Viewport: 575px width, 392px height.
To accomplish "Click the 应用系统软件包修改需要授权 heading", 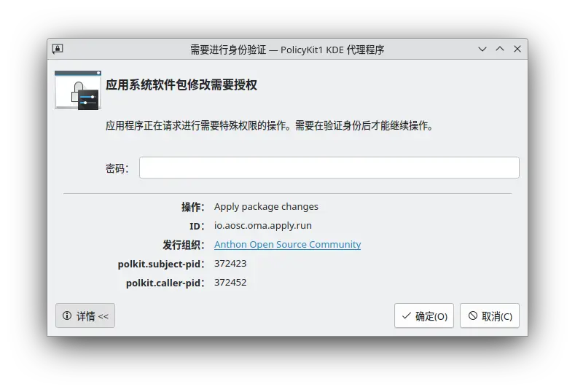I will 181,85.
